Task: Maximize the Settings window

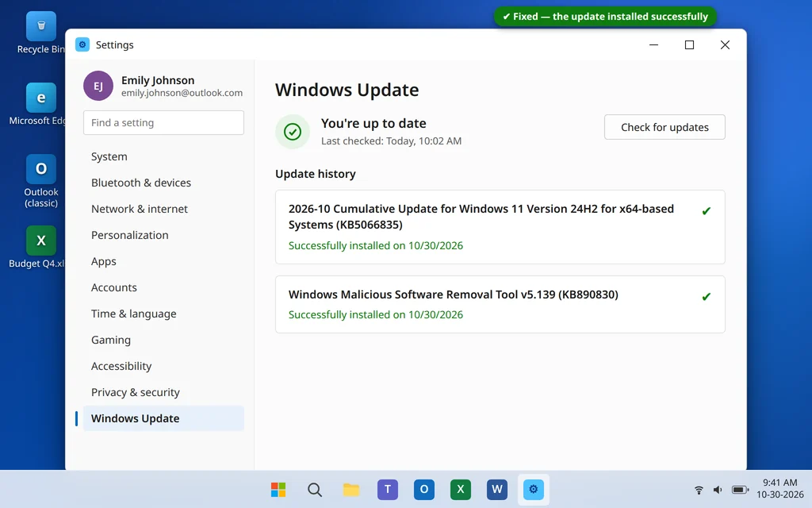Action: coord(689,44)
